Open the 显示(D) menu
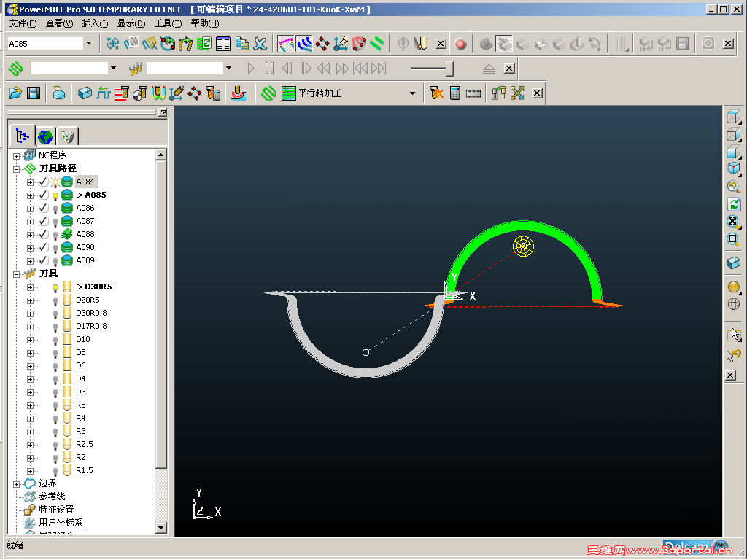Viewport: 747px width, 560px height. [x=131, y=23]
